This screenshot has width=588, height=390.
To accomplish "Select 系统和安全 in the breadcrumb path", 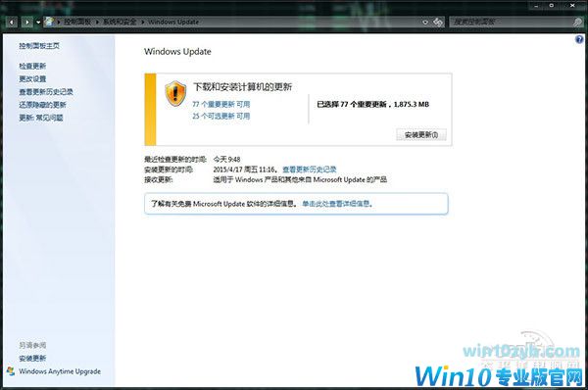I will (120, 22).
